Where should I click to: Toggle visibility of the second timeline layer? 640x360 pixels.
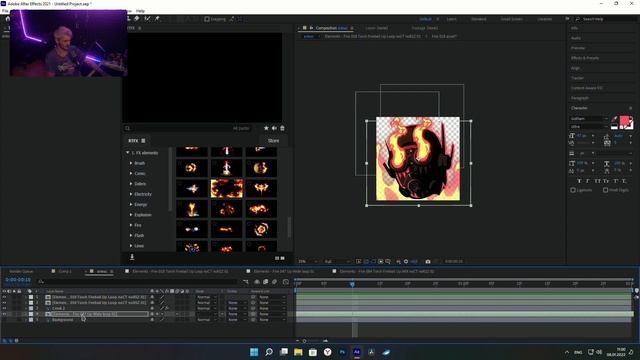(x=4, y=303)
